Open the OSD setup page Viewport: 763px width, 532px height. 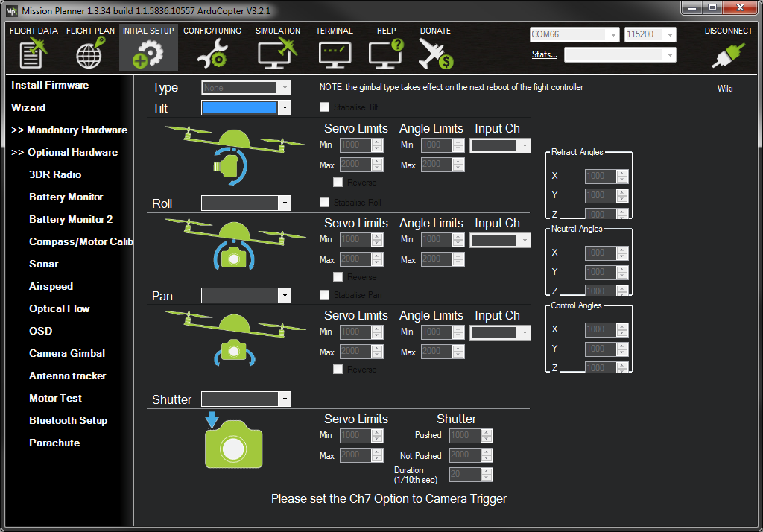point(40,331)
